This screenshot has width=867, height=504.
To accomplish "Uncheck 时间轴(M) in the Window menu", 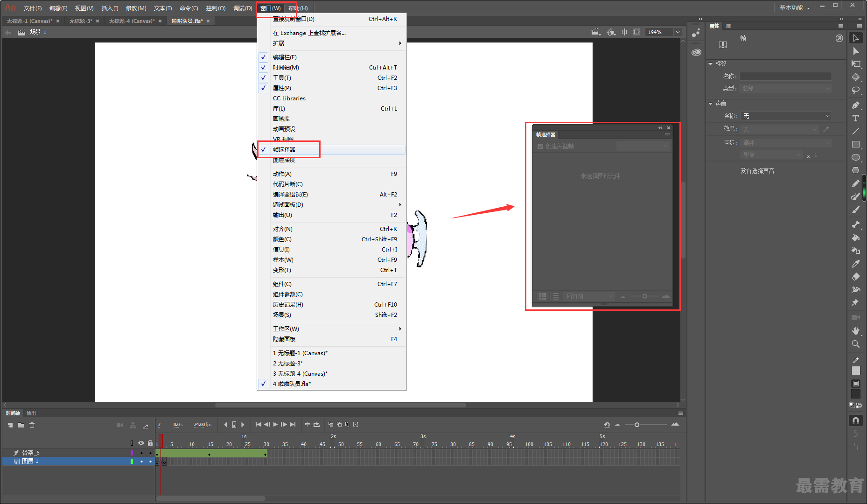I will [331, 68].
